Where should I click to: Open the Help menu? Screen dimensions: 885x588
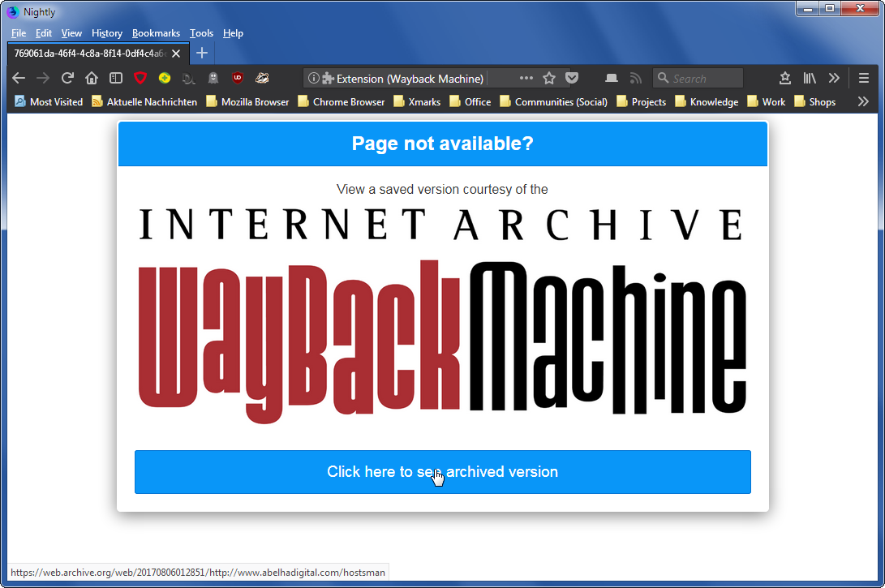(233, 33)
